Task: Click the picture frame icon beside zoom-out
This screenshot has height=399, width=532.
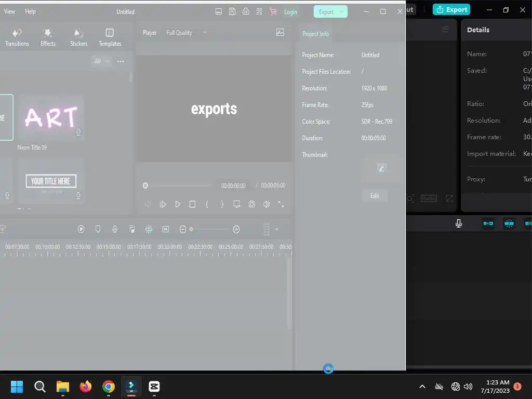Action: [166, 229]
